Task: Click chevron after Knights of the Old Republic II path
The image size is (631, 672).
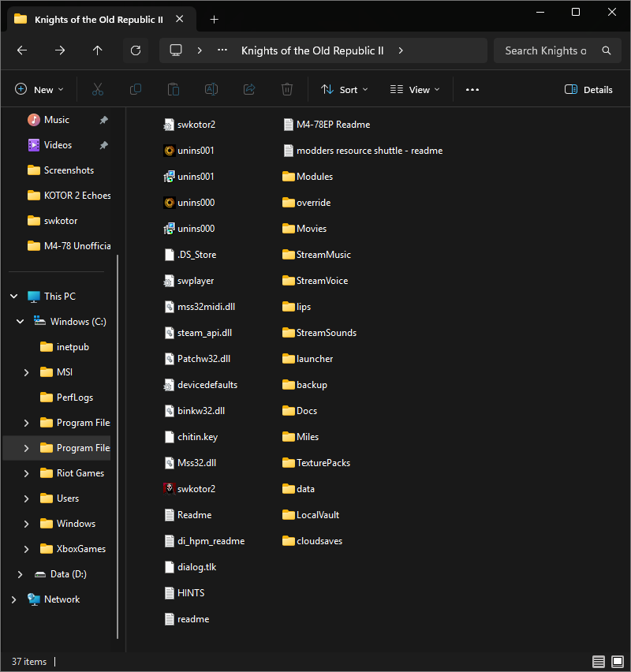Action: pyautogui.click(x=401, y=50)
